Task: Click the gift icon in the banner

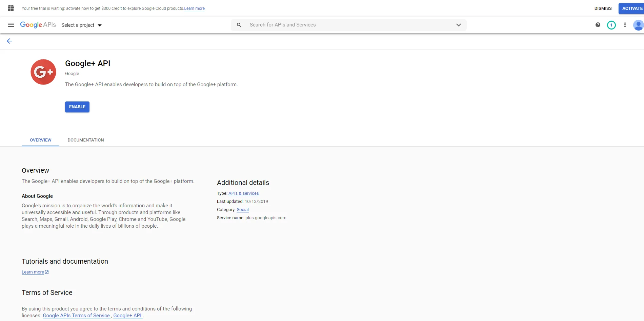Action: click(x=11, y=8)
